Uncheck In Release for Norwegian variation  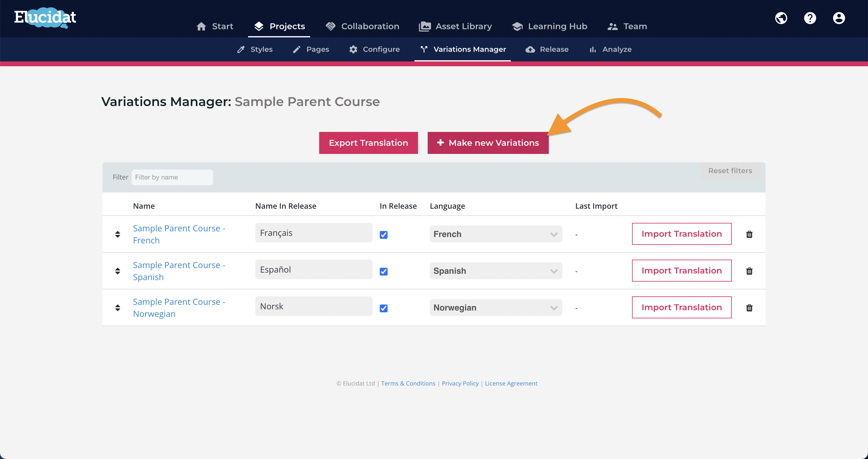pyautogui.click(x=383, y=308)
